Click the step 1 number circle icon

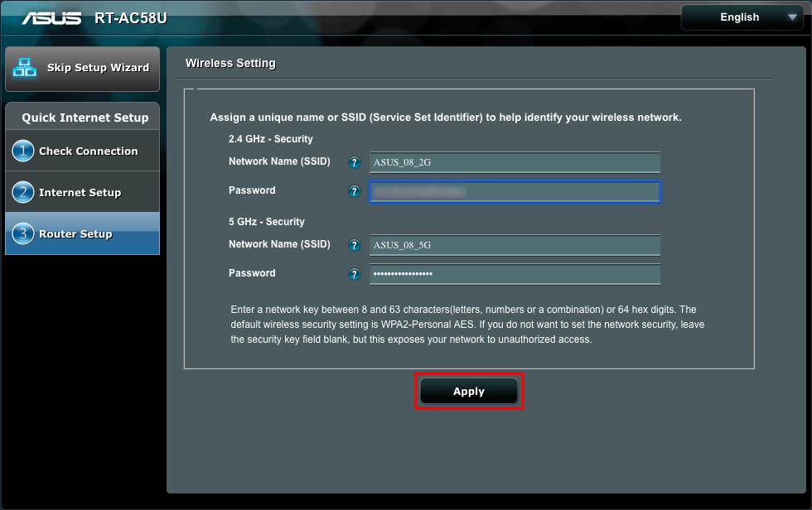[23, 151]
